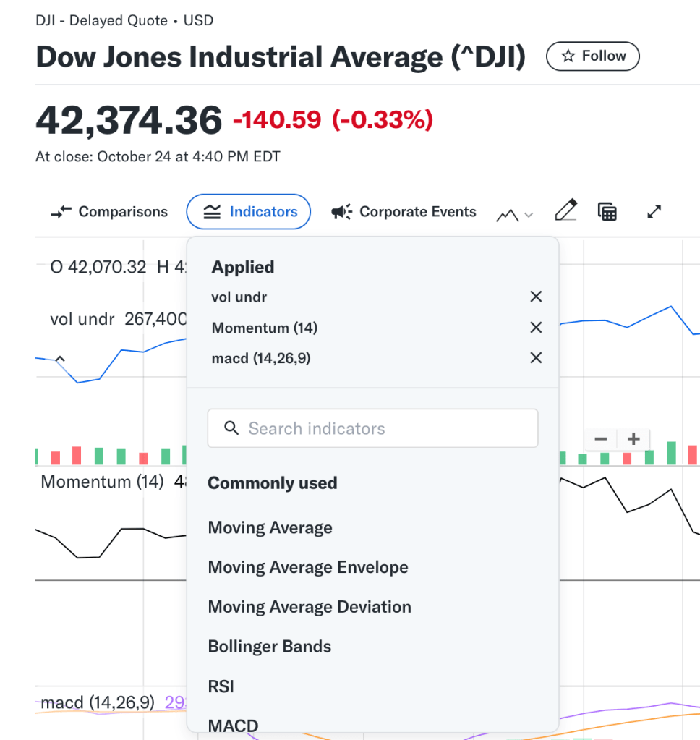Click the draw pencil icon
Viewport: 700px width, 740px height.
click(565, 211)
